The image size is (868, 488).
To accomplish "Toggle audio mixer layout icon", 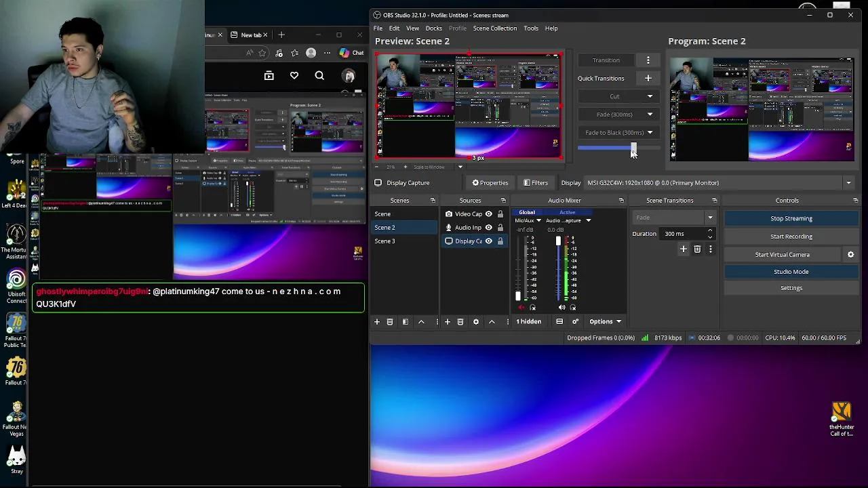I will [x=559, y=321].
